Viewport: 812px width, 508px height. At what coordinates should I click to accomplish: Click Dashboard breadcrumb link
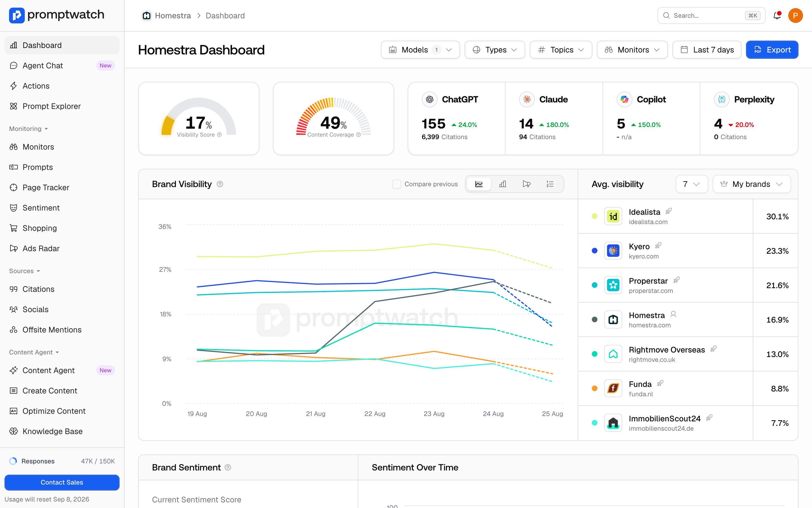click(225, 16)
